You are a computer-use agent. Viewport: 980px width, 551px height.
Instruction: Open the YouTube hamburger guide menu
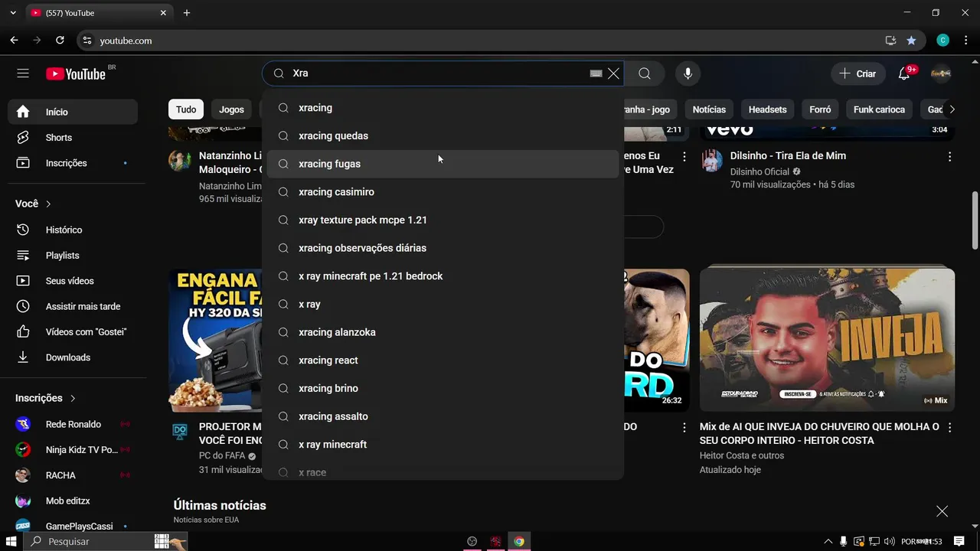23,73
